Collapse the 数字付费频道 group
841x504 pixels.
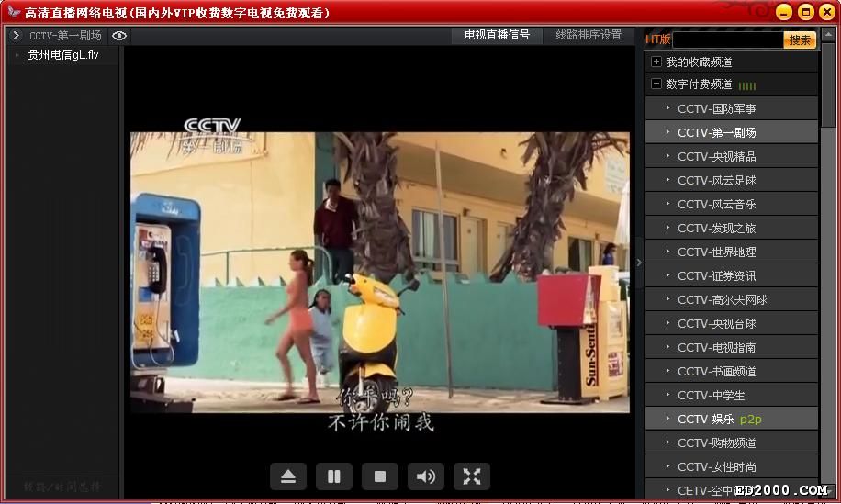tap(656, 84)
